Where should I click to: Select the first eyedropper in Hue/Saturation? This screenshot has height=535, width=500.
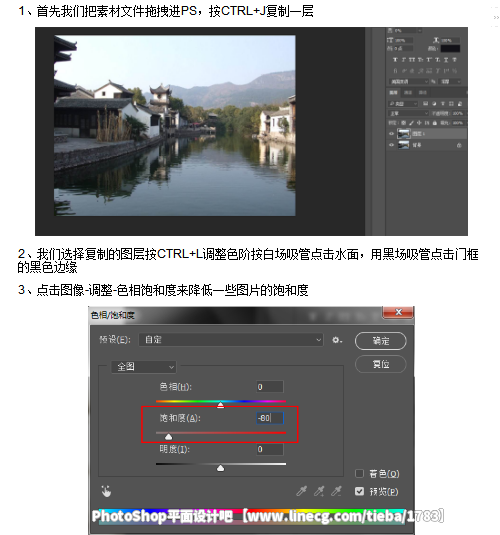point(302,491)
